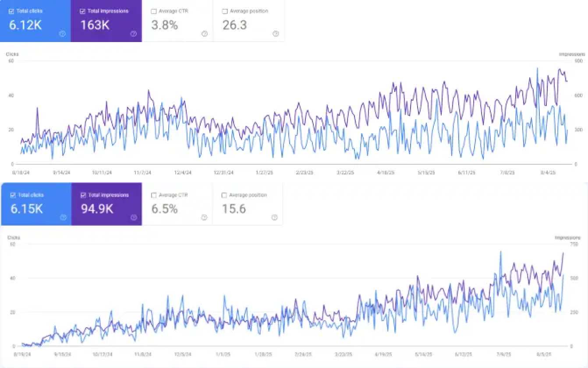588x368 pixels.
Task: Disable Total clicks checkbox on bottom chart
Action: click(12, 195)
